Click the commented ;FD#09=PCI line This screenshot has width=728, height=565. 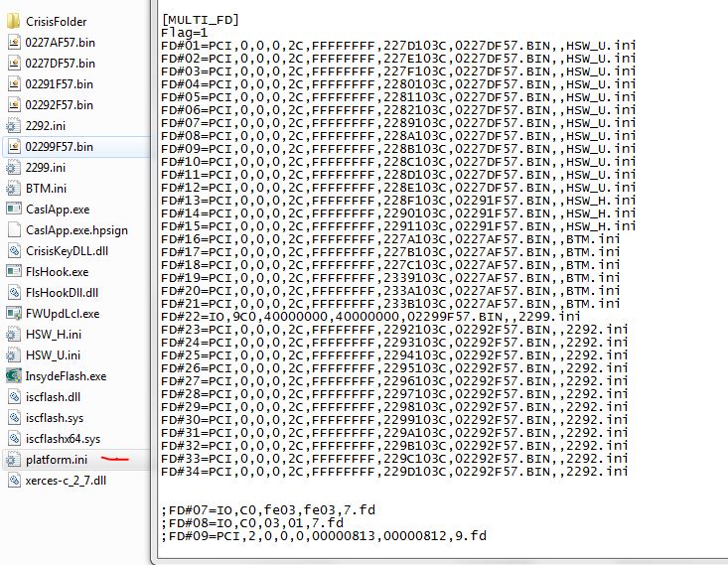point(324,536)
